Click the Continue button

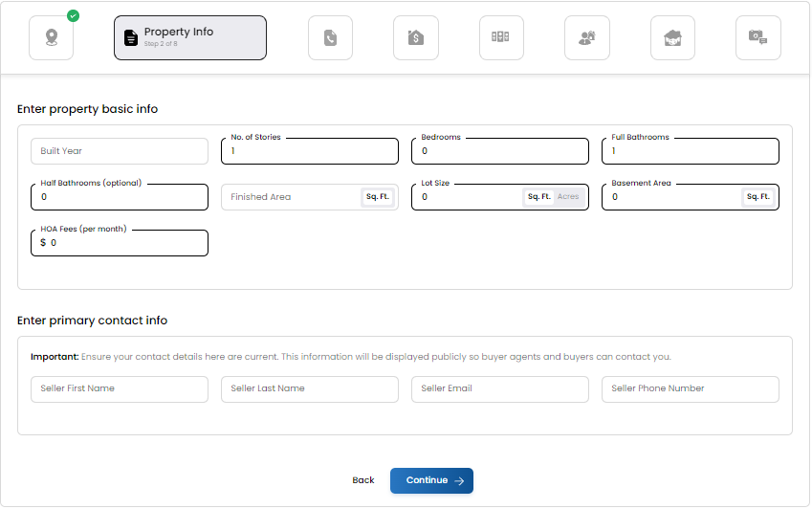(431, 480)
